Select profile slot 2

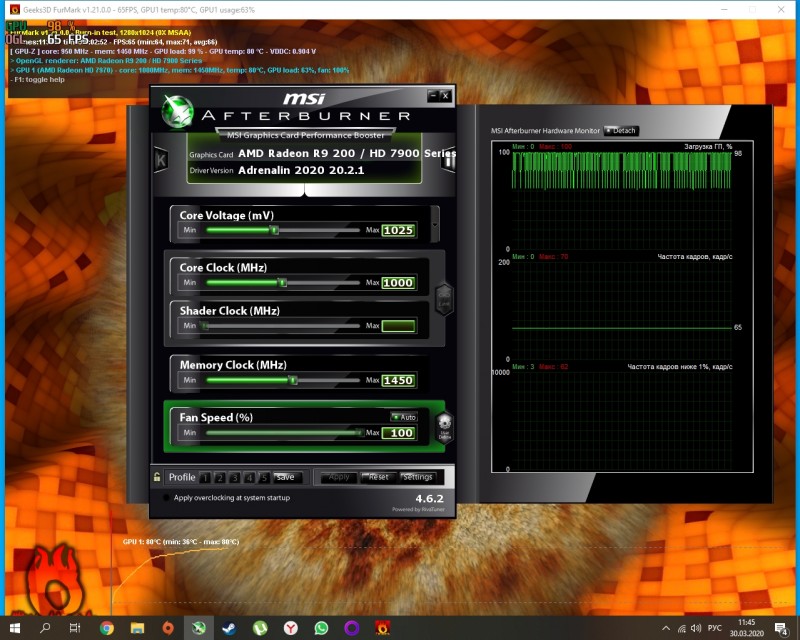(x=220, y=478)
